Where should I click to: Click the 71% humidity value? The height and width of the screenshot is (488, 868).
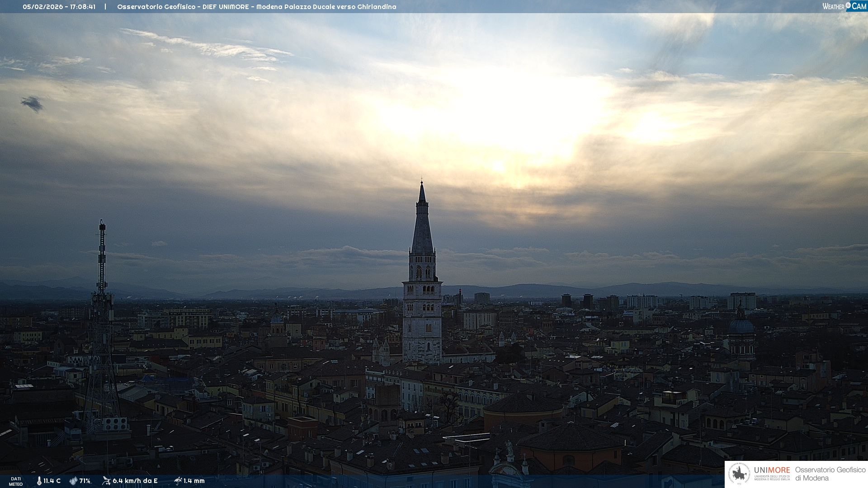85,481
